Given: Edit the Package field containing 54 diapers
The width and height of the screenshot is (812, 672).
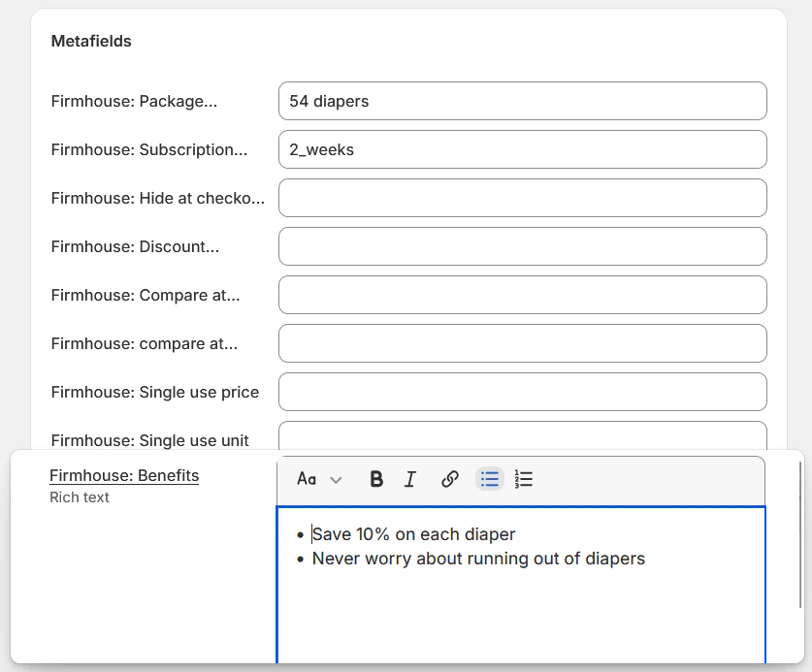Looking at the screenshot, I should point(523,101).
